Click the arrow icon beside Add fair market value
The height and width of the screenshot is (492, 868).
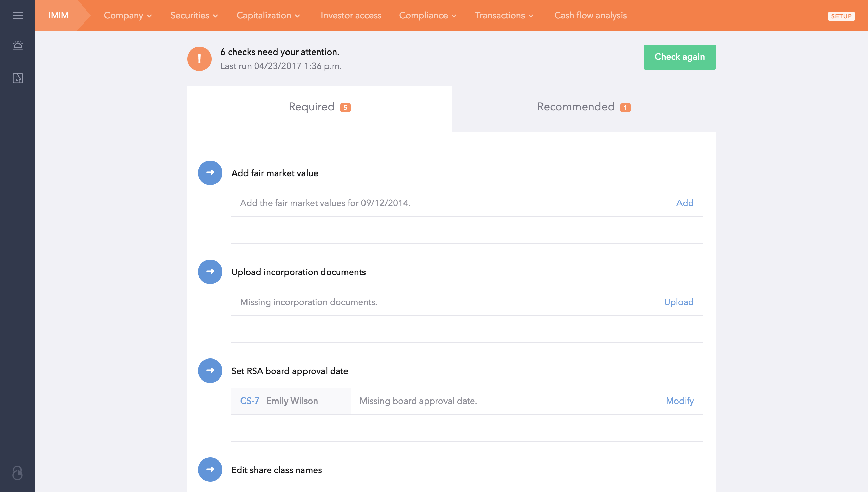pos(210,173)
